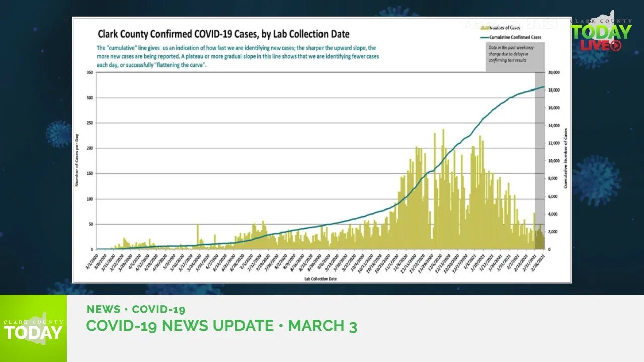644x362 pixels.
Task: Click the 'COVID-19 NEWS UPDATE • MARCH 3' headline
Action: [x=221, y=326]
